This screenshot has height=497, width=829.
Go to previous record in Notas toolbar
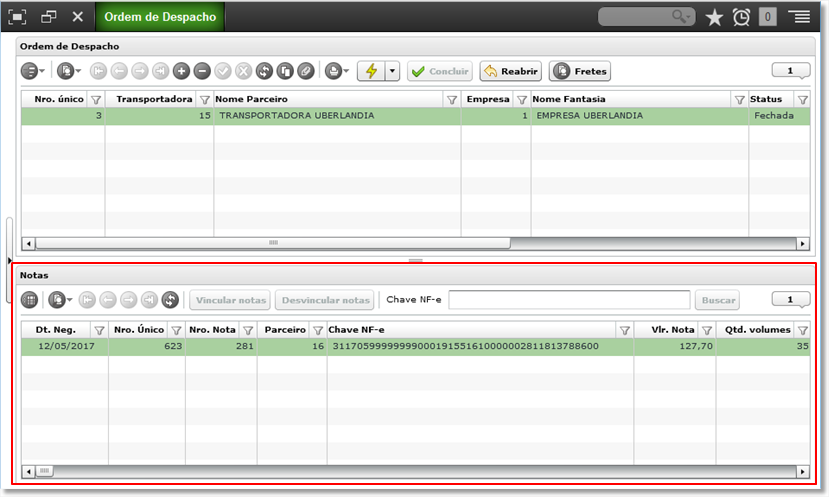tap(108, 300)
